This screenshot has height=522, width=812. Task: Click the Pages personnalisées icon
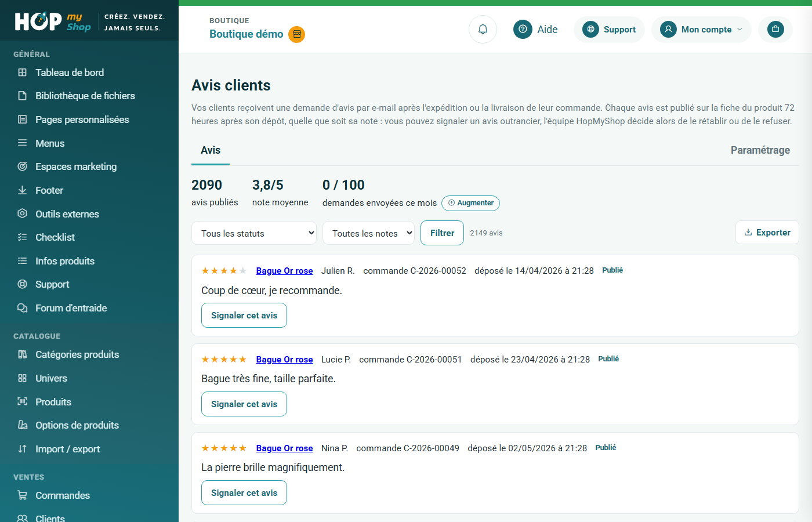tap(22, 119)
